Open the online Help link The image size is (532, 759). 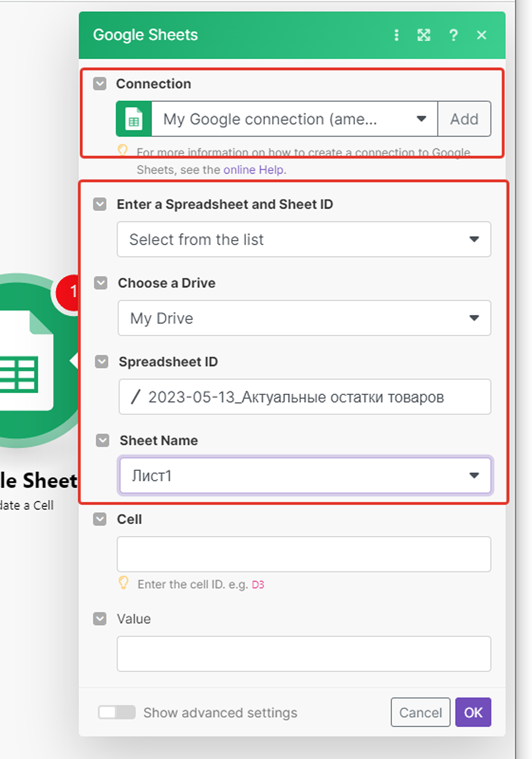[254, 170]
